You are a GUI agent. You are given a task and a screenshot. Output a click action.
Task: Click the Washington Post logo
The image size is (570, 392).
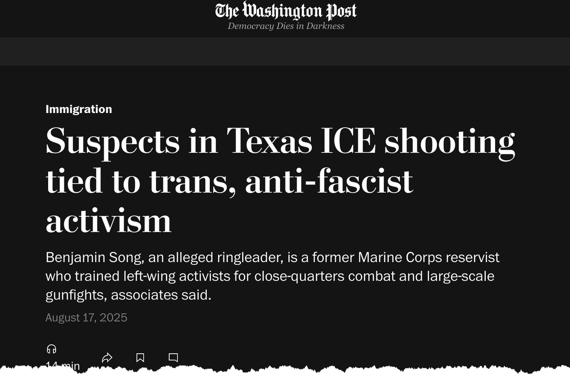coord(285,11)
